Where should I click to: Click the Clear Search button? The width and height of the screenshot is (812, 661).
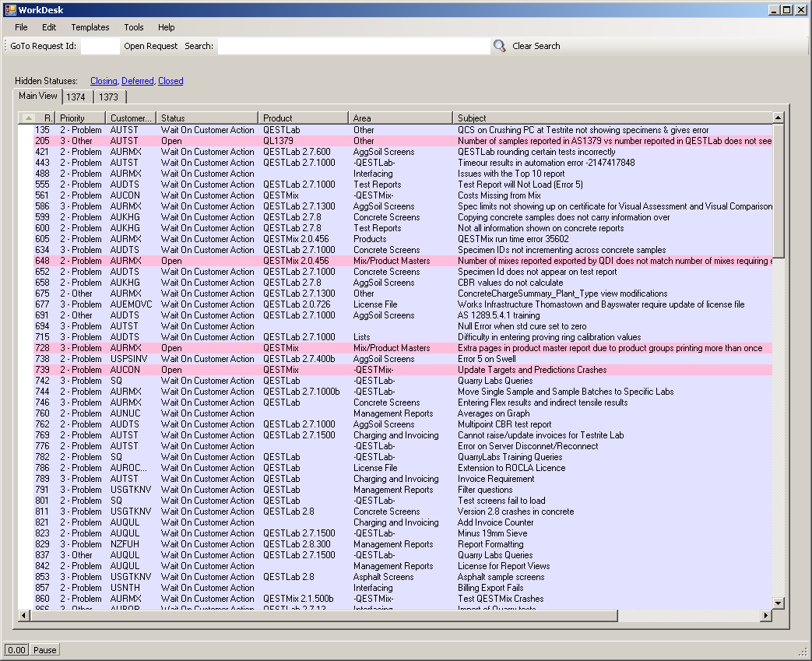536,46
